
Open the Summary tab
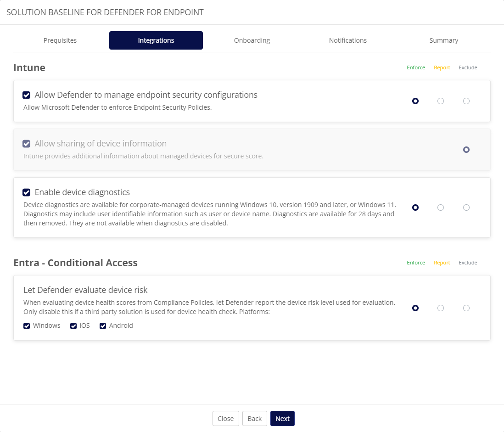point(443,40)
